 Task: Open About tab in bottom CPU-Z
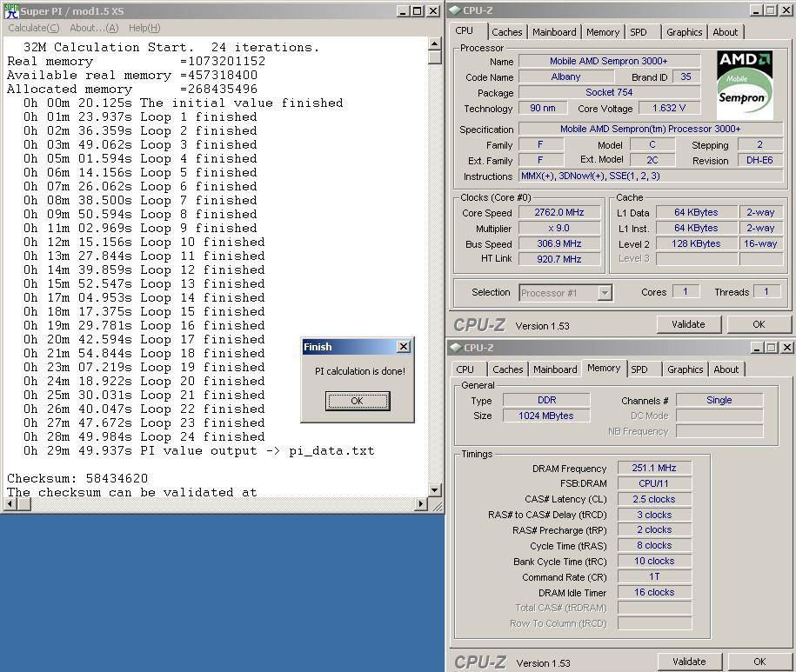(726, 369)
